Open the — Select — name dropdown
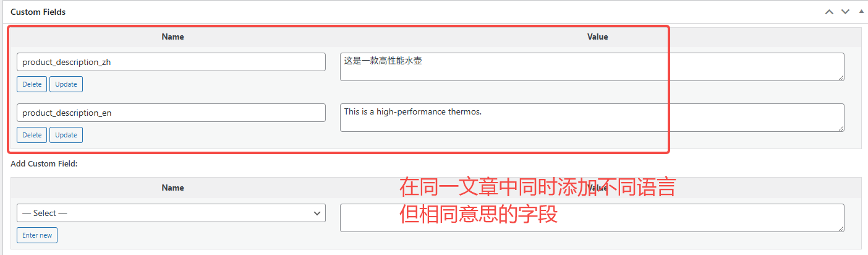This screenshot has width=868, height=255. coord(171,213)
